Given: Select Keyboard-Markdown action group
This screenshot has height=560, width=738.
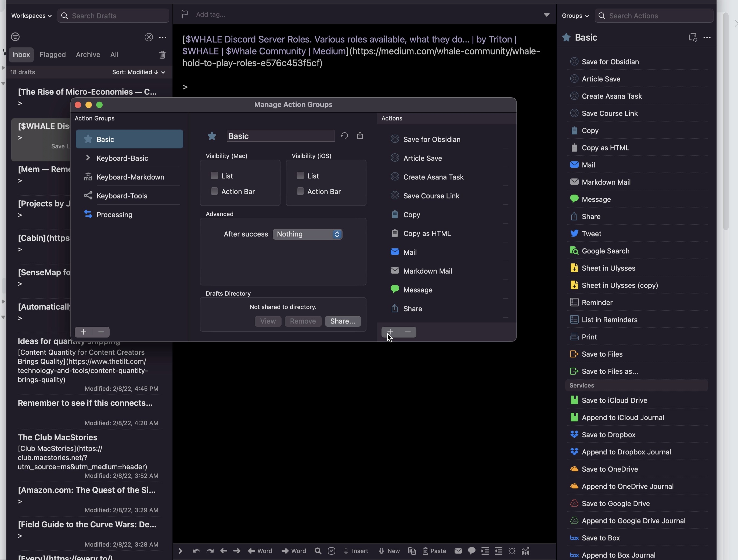Looking at the screenshot, I should (129, 177).
